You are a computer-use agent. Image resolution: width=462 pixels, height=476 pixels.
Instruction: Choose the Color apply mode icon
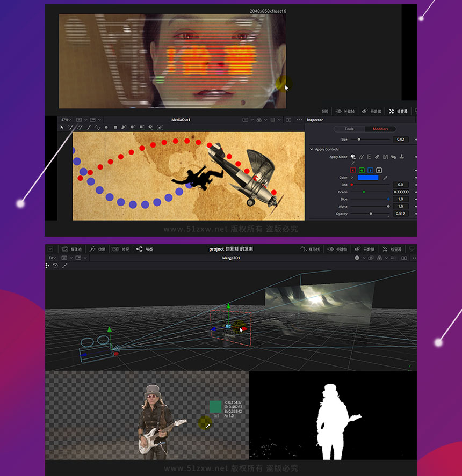[x=353, y=157]
